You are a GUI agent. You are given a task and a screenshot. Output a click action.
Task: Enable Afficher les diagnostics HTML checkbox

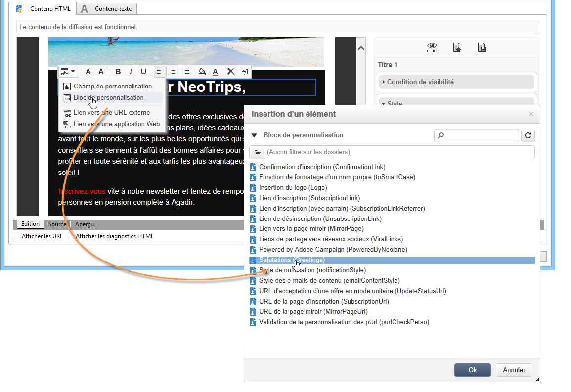click(x=71, y=236)
